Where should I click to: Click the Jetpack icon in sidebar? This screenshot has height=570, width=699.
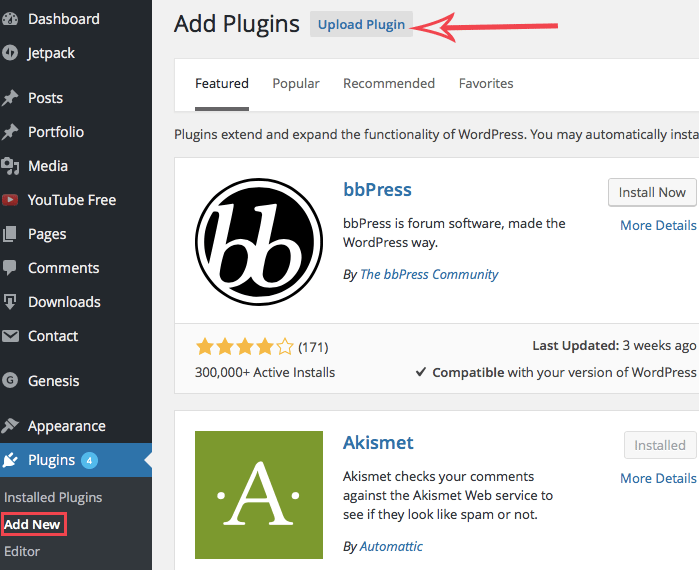pyautogui.click(x=10, y=53)
